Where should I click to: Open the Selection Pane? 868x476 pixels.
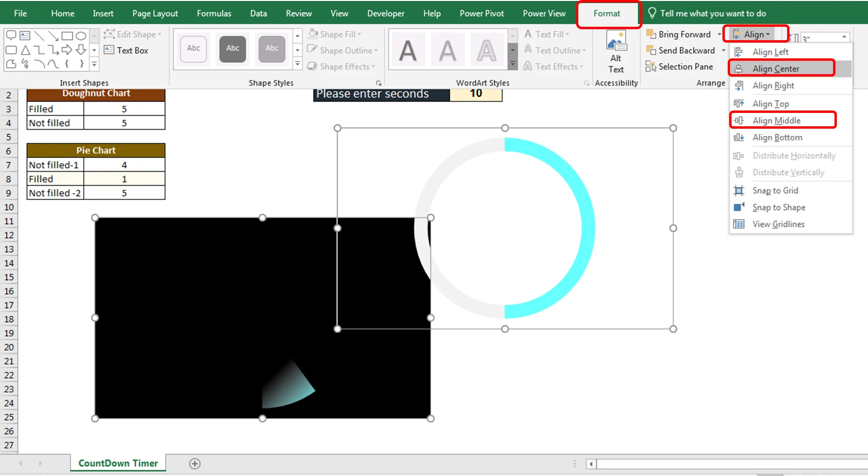pos(680,66)
